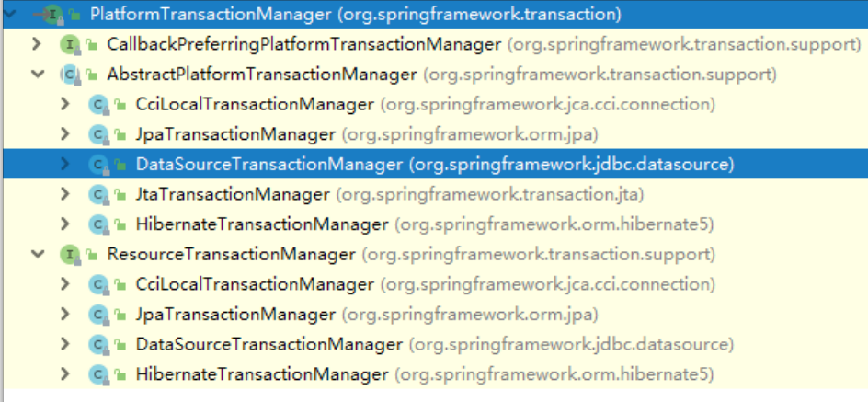
Task: Select HibernateTransactionManager under AbstractPlatformTransactionManager
Action: (x=261, y=224)
